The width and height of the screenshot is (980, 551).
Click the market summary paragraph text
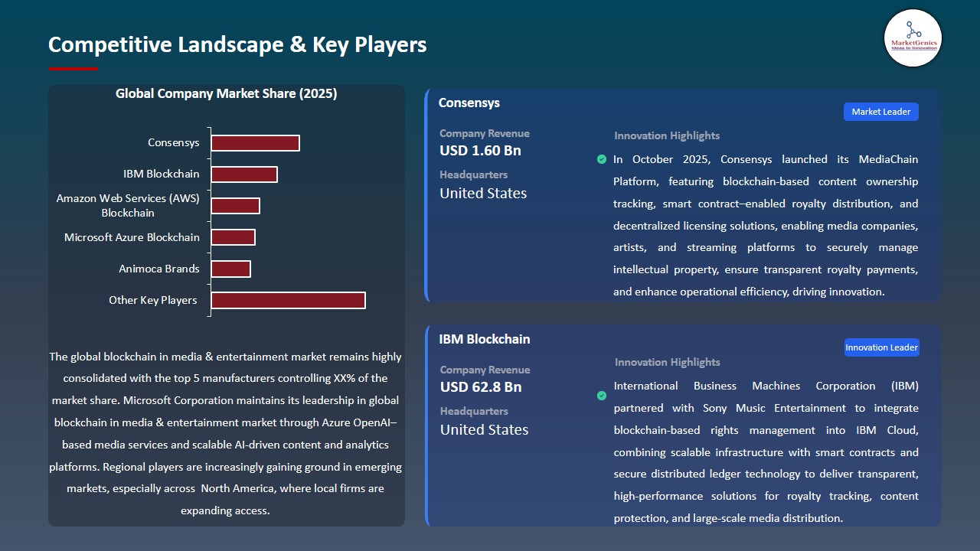[x=226, y=433]
